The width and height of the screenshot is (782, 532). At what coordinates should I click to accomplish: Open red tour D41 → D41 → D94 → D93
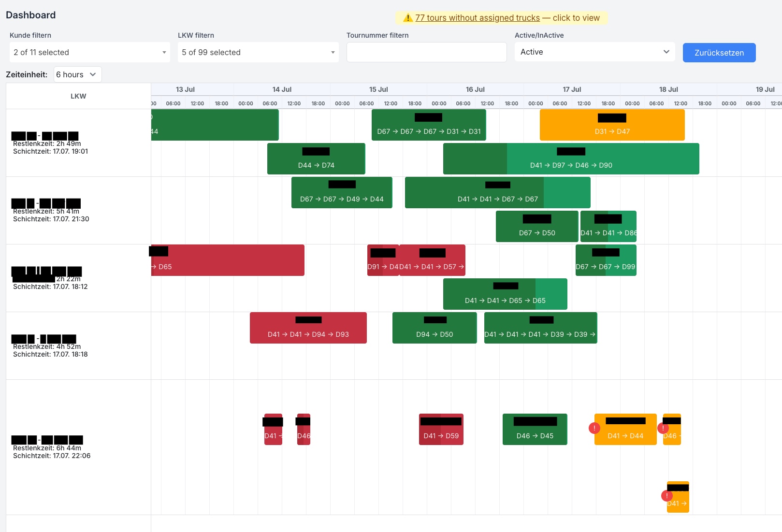pos(308,328)
